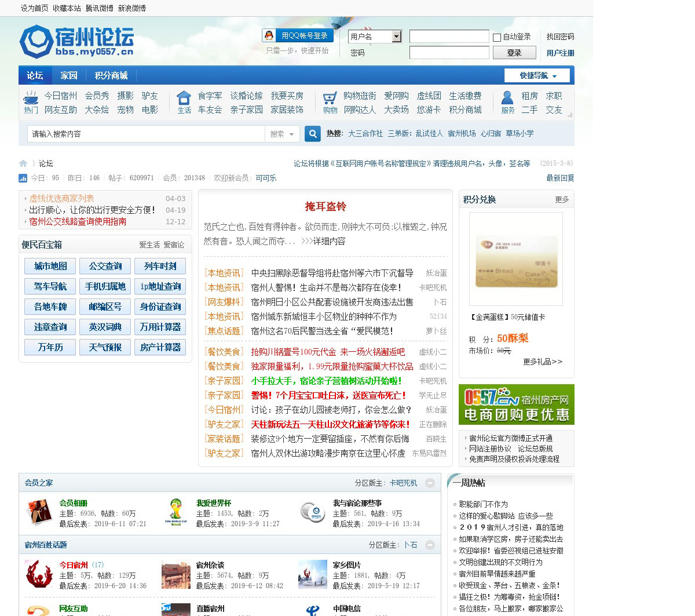Open the 金满蛋糕 gift card thumbnail

pyautogui.click(x=515, y=259)
